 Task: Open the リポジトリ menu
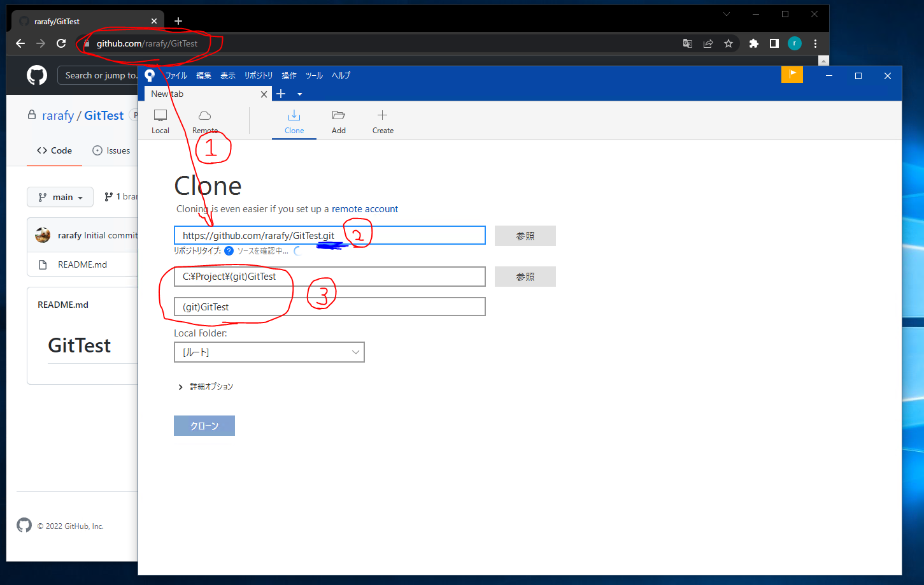click(x=258, y=75)
